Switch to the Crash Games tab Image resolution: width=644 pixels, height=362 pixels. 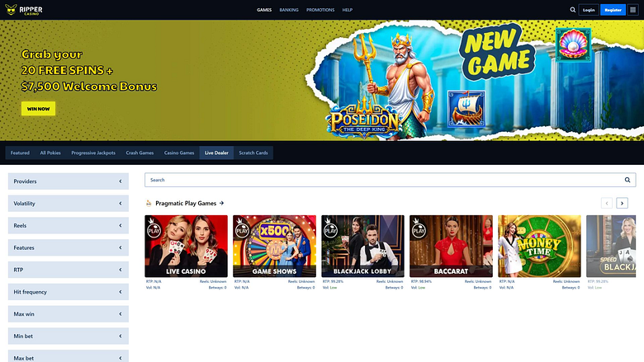click(140, 153)
